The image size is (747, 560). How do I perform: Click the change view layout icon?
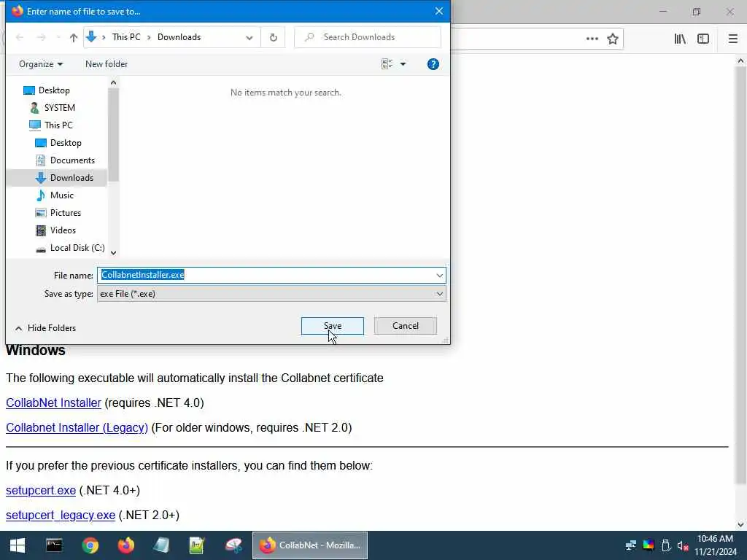coord(387,64)
